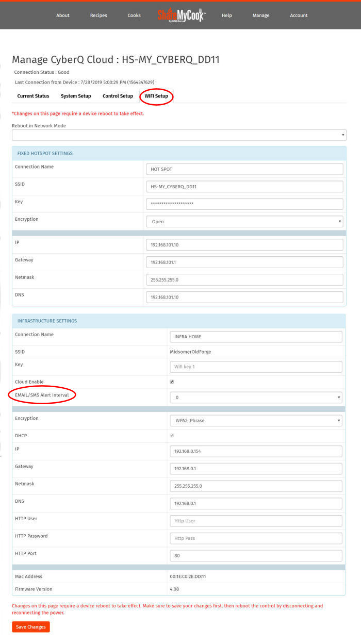Click the INFRA HOME connection name field
Image resolution: width=361 pixels, height=644 pixels.
256,337
